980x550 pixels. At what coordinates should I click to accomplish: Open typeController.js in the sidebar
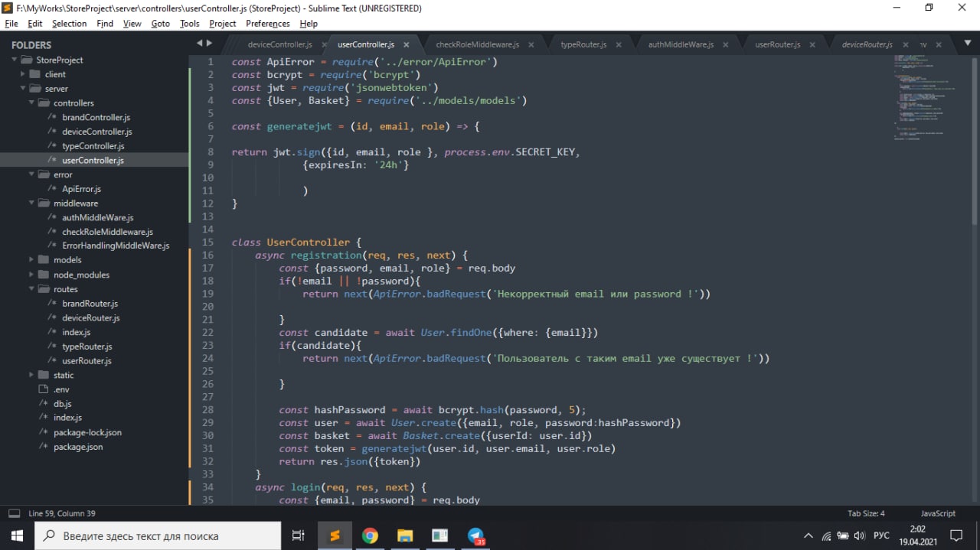pyautogui.click(x=93, y=146)
